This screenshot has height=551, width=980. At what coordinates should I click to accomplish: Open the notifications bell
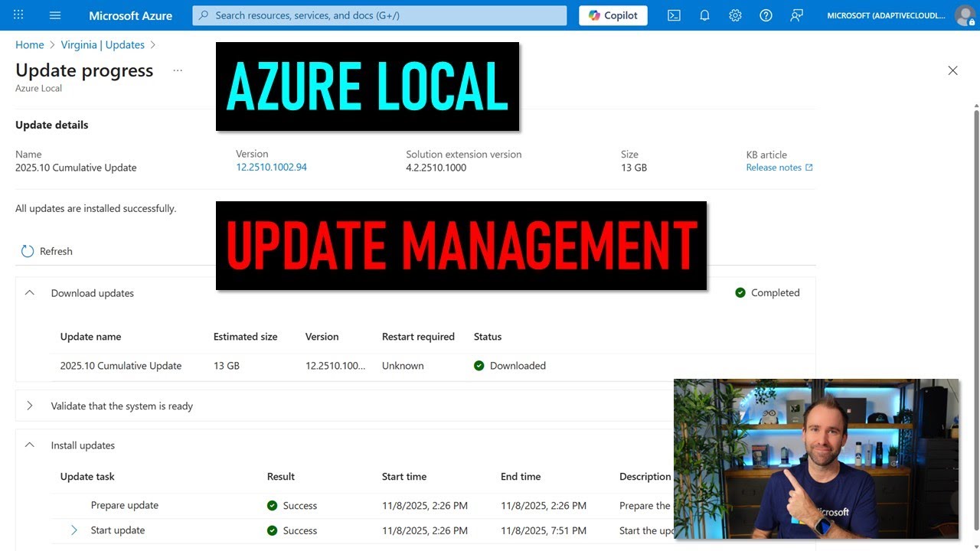click(x=704, y=15)
